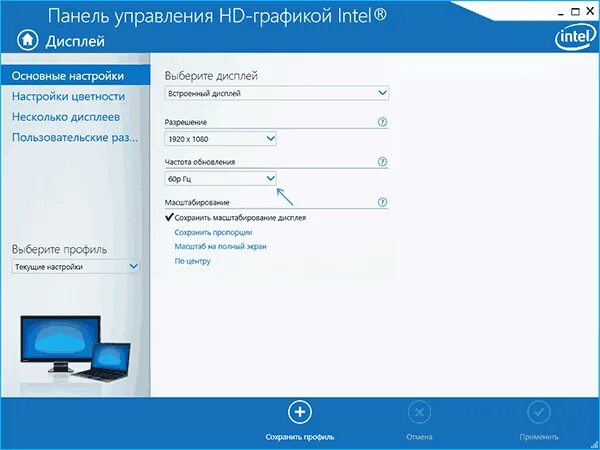Click the monitor and laptop illustration
The width and height of the screenshot is (600, 450).
coord(75,348)
